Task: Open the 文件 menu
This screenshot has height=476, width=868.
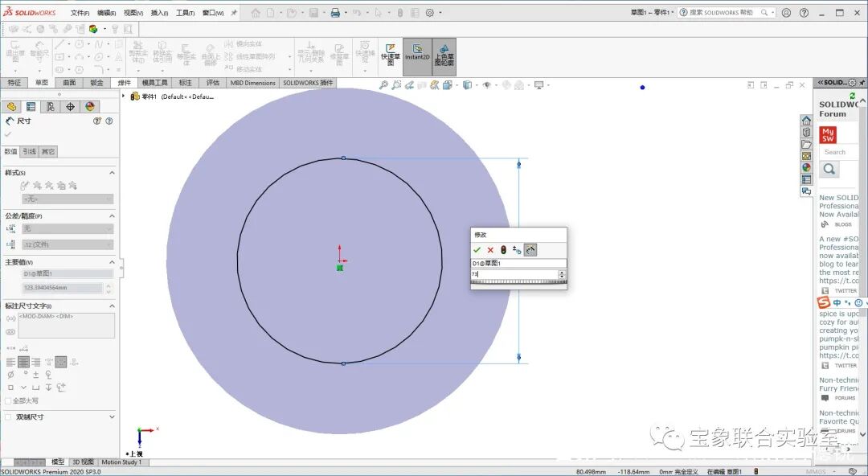Action: tap(80, 13)
